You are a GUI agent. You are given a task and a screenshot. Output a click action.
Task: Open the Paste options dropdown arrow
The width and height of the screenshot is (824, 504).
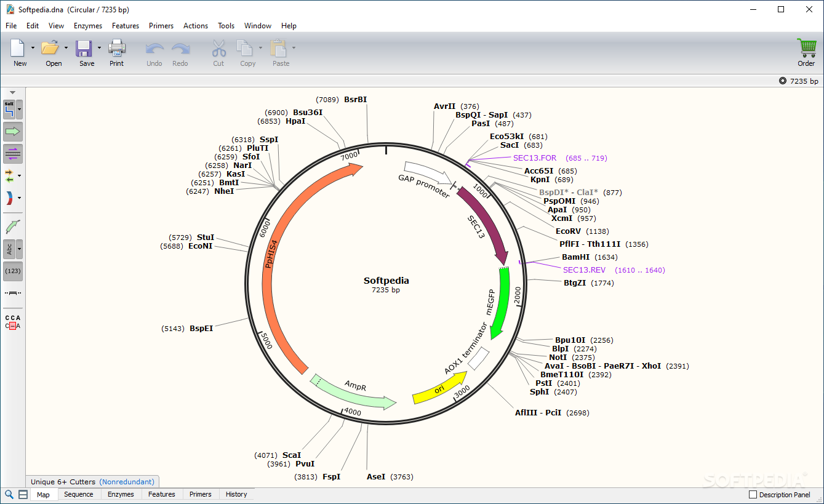(x=294, y=48)
